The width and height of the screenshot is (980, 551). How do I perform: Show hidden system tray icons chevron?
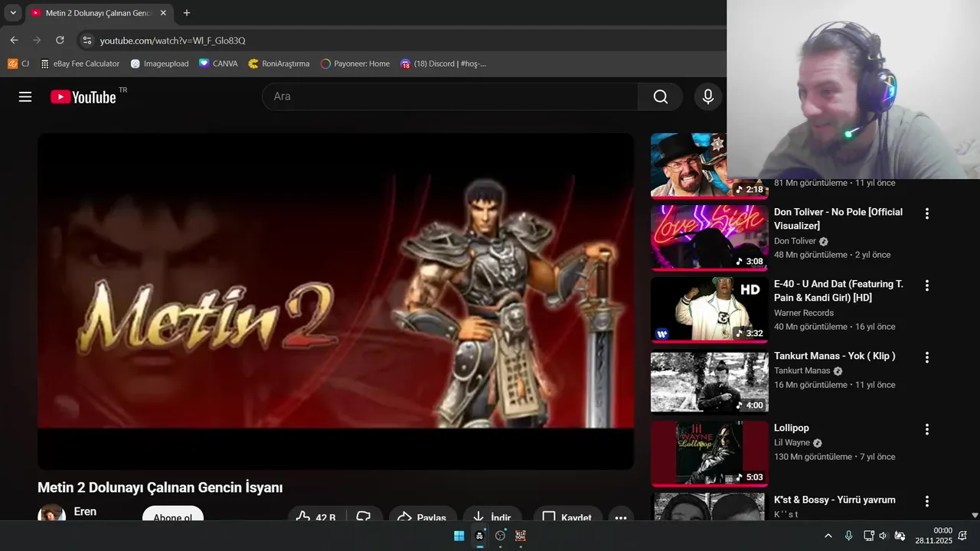(828, 536)
